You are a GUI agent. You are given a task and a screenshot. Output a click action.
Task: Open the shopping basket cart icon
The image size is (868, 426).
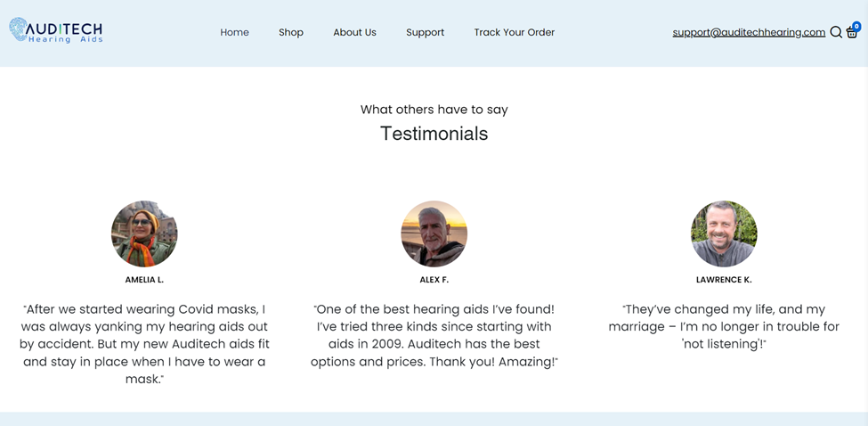coord(851,33)
